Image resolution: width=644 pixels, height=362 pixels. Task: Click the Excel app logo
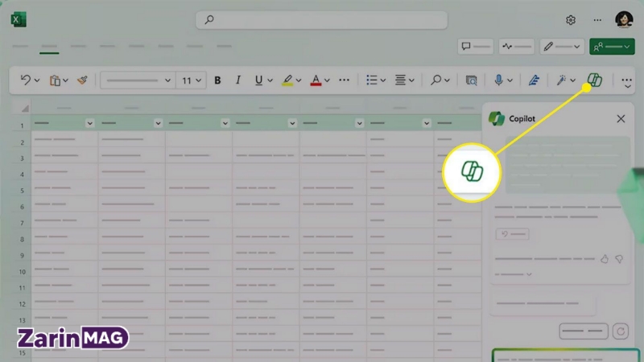[19, 19]
